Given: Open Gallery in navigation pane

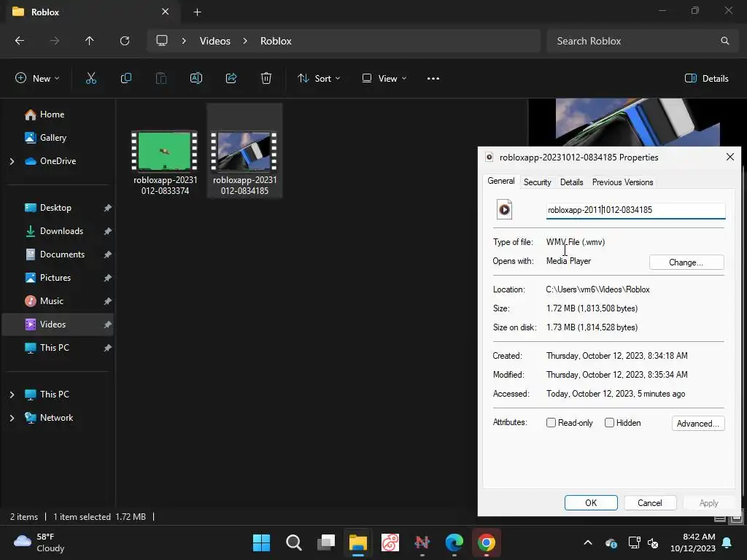Looking at the screenshot, I should coord(53,138).
